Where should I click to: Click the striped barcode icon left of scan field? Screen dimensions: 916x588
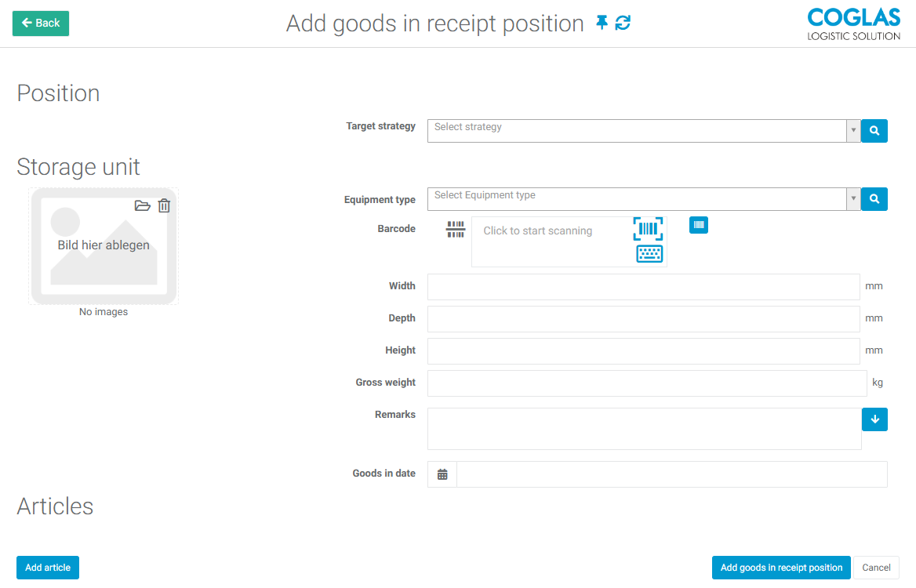coord(456,229)
